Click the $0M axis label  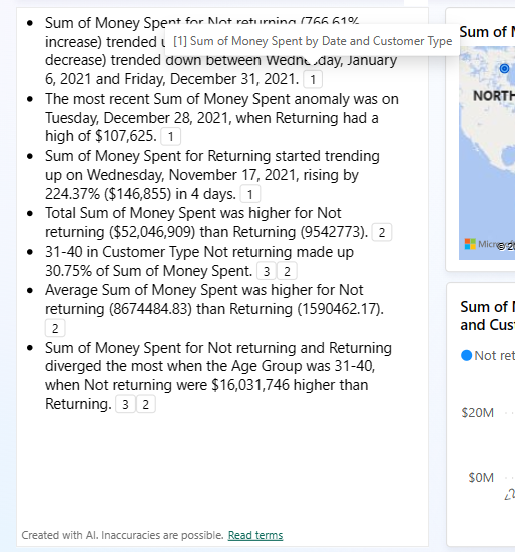pos(481,478)
